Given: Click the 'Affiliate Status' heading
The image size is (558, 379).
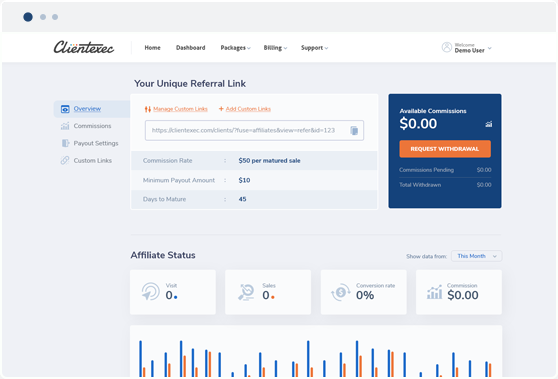Looking at the screenshot, I should (x=163, y=255).
